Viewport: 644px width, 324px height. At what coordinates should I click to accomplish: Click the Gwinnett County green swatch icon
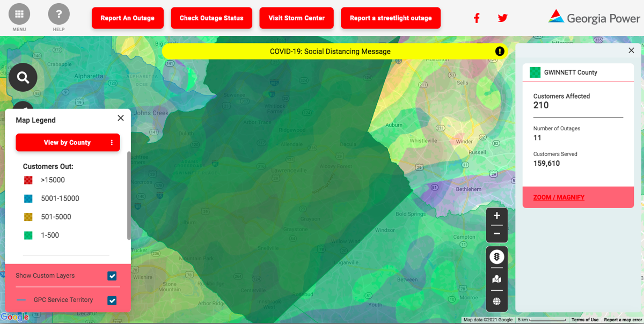tap(535, 72)
